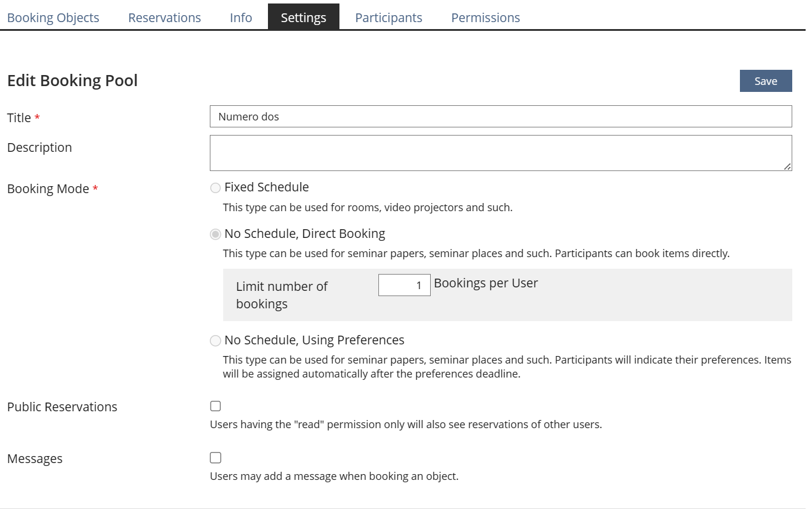Select the Fixed Schedule radio button
This screenshot has width=812, height=509.
point(216,188)
